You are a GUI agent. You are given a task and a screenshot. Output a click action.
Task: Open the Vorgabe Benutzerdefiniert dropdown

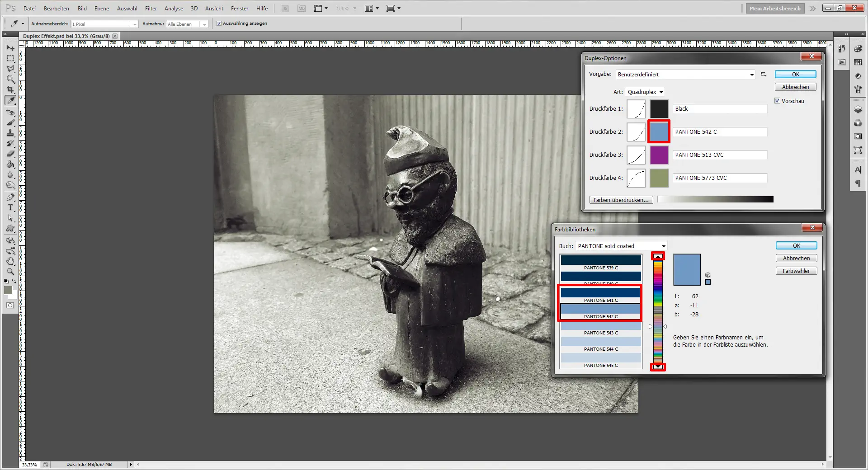click(x=685, y=75)
